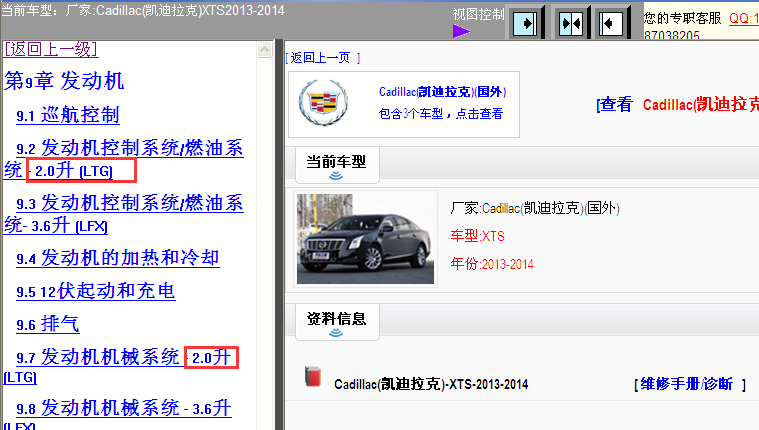This screenshot has height=430, width=759.
Task: Click the 当前车型 header text at top
Action: click(x=143, y=10)
